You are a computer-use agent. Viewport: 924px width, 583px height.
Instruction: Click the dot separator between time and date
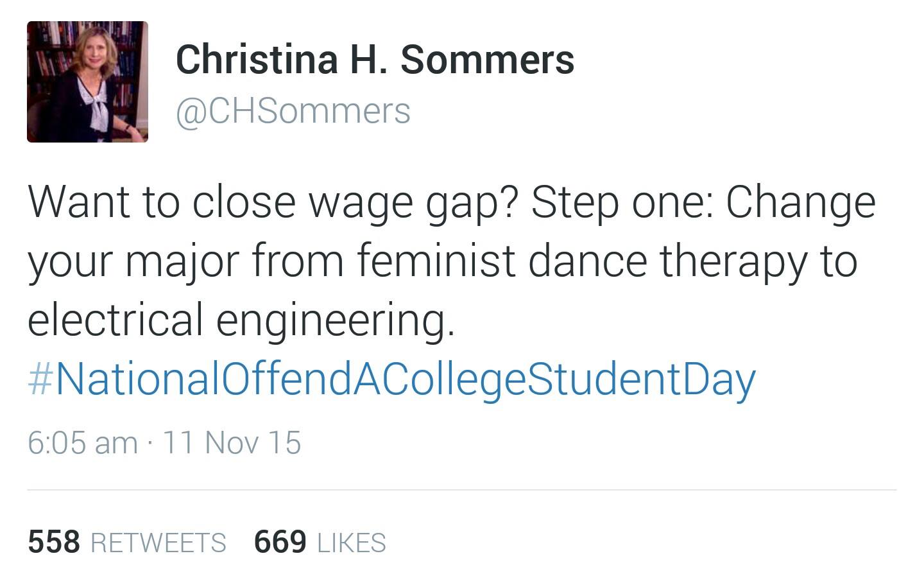150,444
